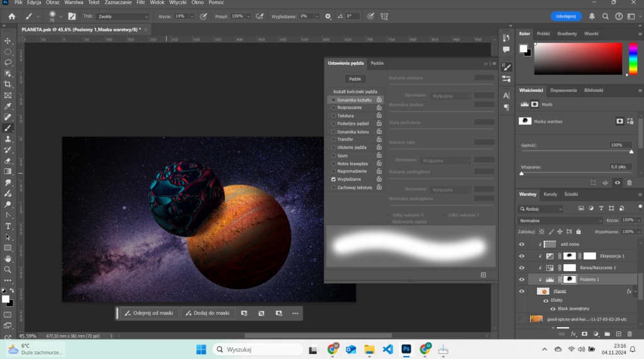Open Rodzaj layer filter dropdown
The height and width of the screenshot is (359, 644).
point(540,209)
